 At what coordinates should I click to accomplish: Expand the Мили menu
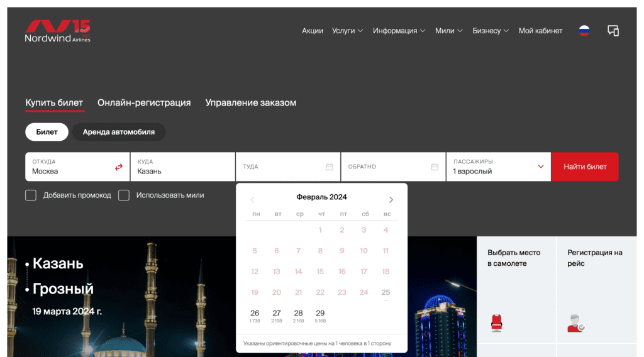pos(449,31)
